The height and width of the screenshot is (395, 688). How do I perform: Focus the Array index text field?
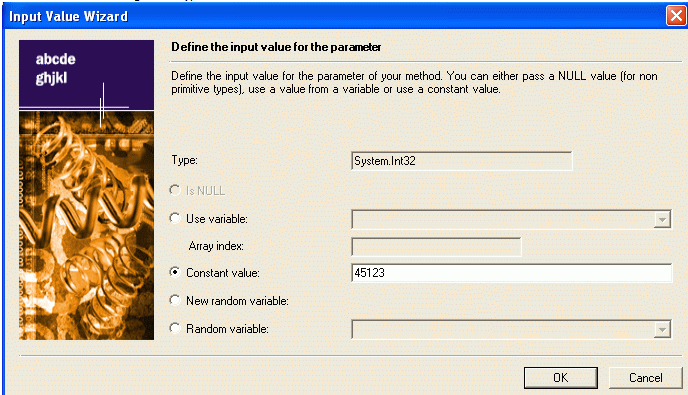tap(436, 247)
